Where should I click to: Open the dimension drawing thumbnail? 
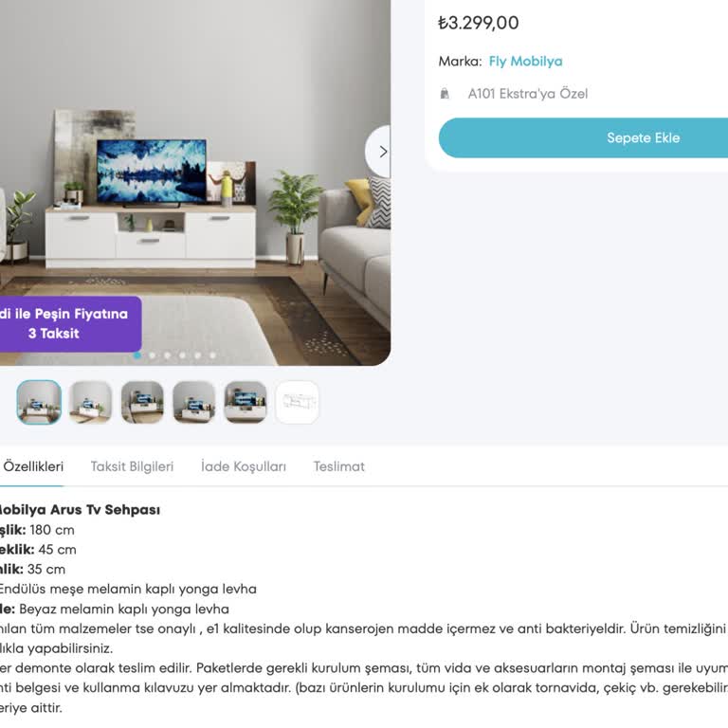298,402
